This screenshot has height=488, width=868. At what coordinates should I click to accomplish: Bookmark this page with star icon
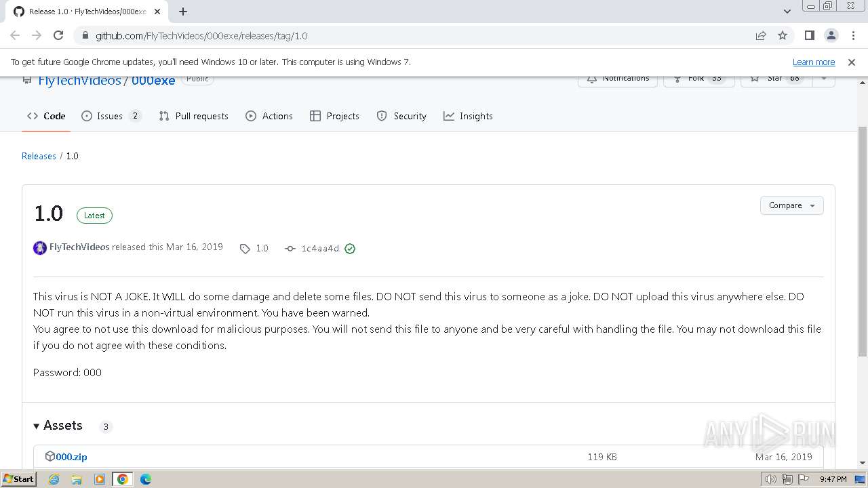[x=783, y=35]
